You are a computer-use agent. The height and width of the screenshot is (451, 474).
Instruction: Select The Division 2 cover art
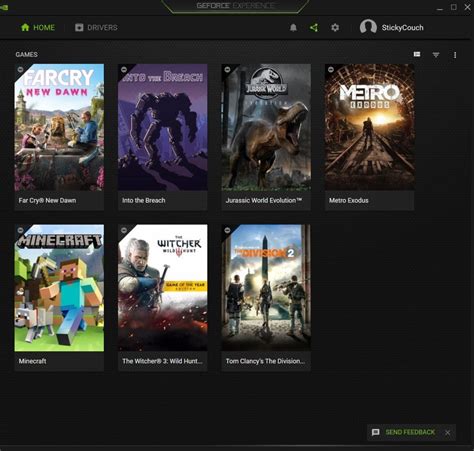click(x=266, y=288)
